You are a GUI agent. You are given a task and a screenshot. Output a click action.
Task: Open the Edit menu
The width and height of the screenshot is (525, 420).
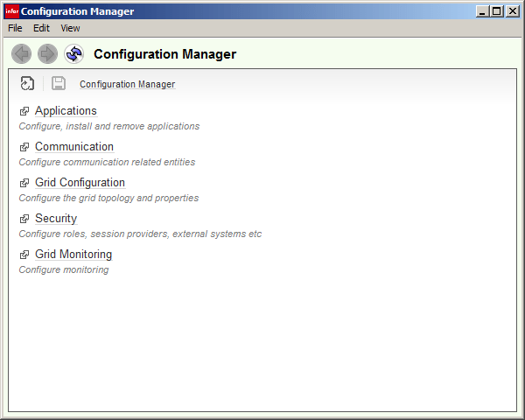41,28
